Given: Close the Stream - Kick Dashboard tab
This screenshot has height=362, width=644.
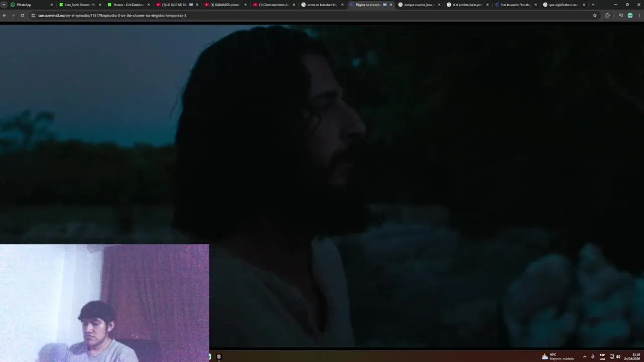Looking at the screenshot, I should coord(148,5).
